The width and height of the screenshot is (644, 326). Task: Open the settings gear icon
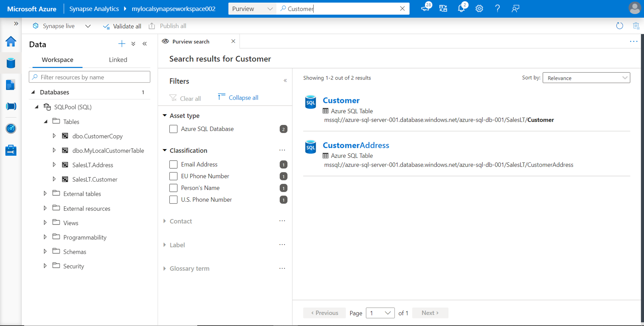(x=479, y=9)
